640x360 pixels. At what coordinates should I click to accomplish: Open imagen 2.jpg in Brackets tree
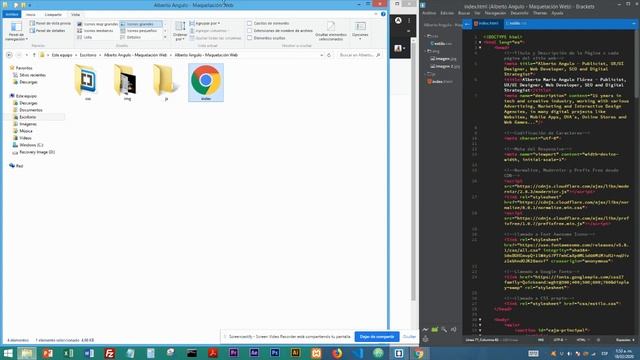pos(445,66)
